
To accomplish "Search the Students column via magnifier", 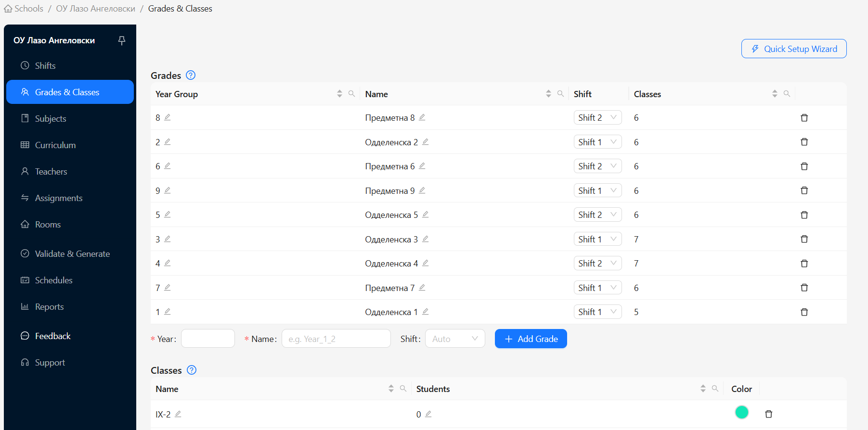I will pyautogui.click(x=715, y=389).
